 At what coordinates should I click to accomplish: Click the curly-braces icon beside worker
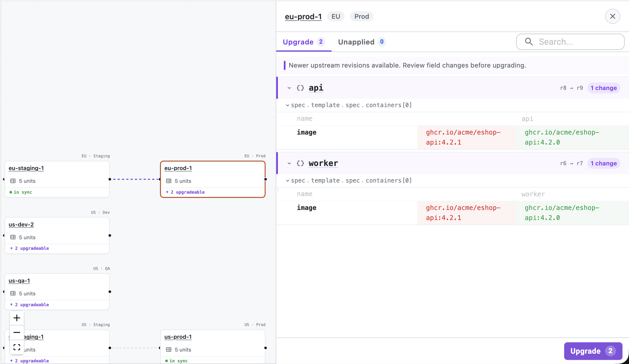tap(300, 163)
